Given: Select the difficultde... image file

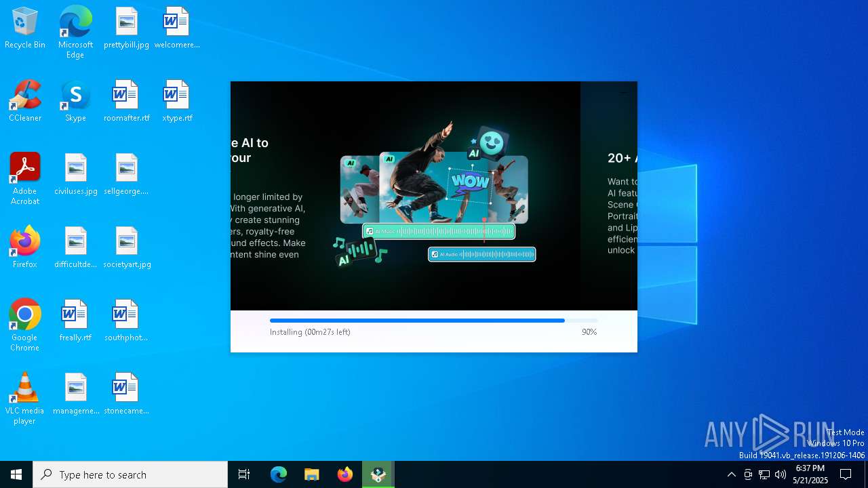Looking at the screenshot, I should (x=75, y=247).
